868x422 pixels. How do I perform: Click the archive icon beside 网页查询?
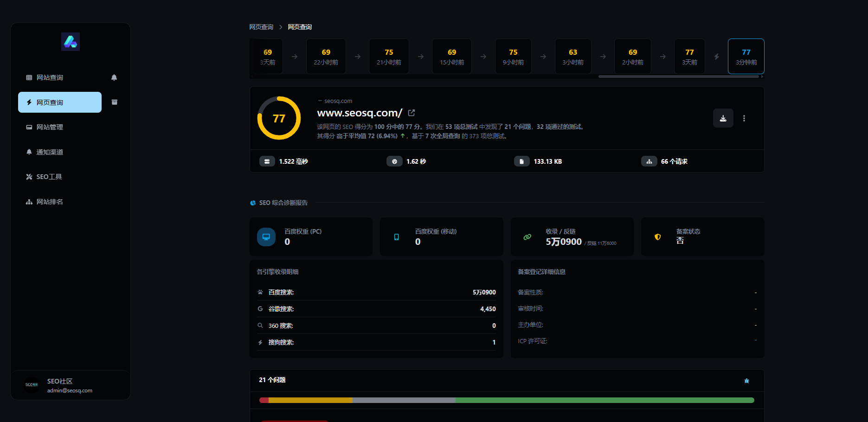(x=115, y=102)
